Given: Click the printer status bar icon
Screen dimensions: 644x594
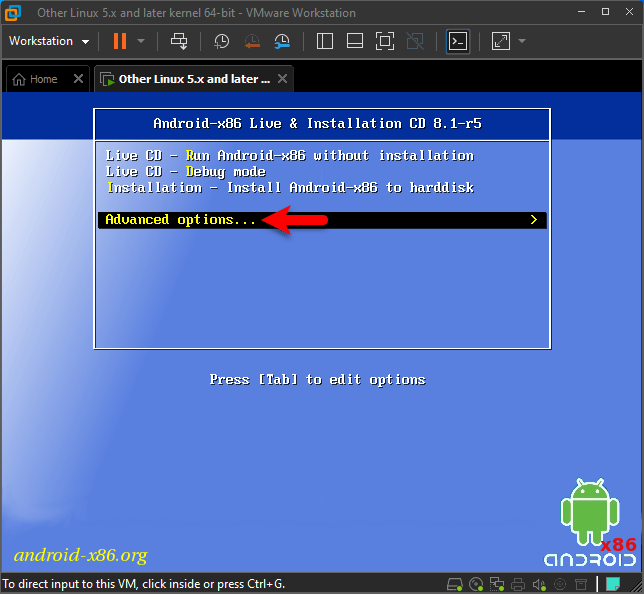Looking at the screenshot, I should [518, 584].
